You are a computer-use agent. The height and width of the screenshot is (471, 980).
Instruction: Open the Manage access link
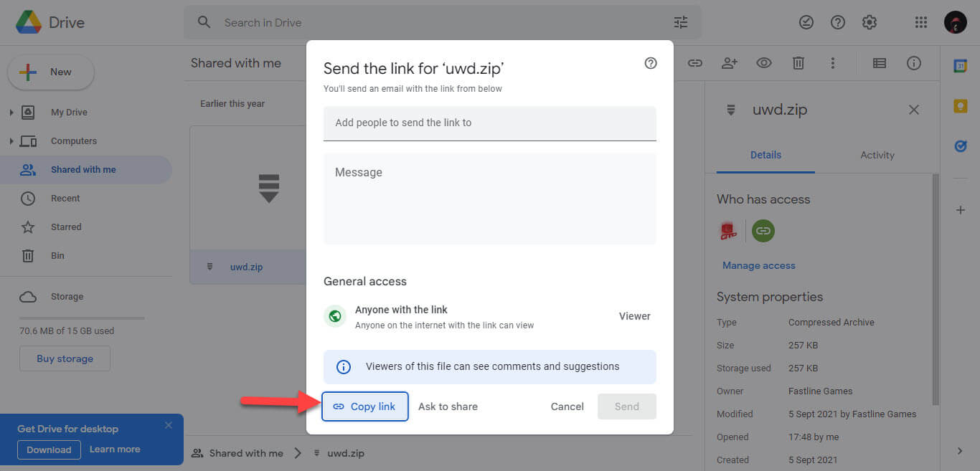pyautogui.click(x=758, y=265)
